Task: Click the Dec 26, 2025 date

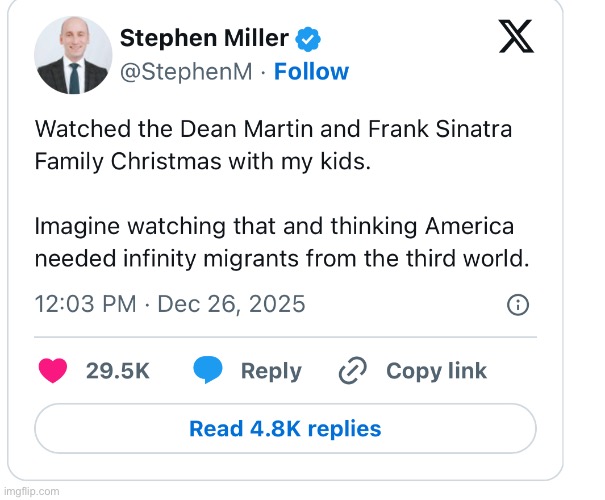Action: (x=230, y=304)
